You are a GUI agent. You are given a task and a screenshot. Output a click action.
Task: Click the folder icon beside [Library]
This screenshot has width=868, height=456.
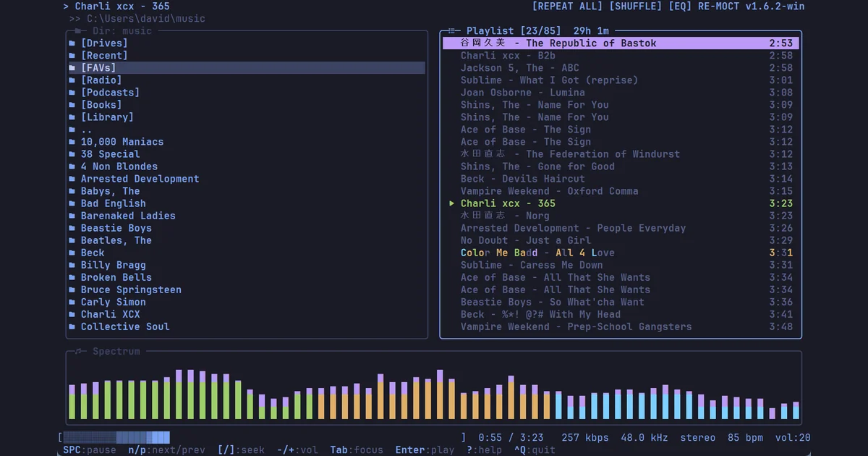click(72, 117)
